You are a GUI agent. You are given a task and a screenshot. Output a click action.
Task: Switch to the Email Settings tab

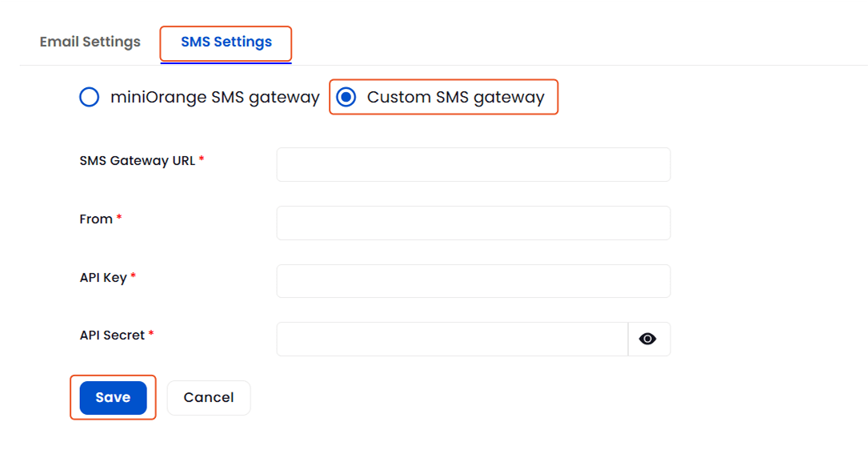tap(90, 42)
